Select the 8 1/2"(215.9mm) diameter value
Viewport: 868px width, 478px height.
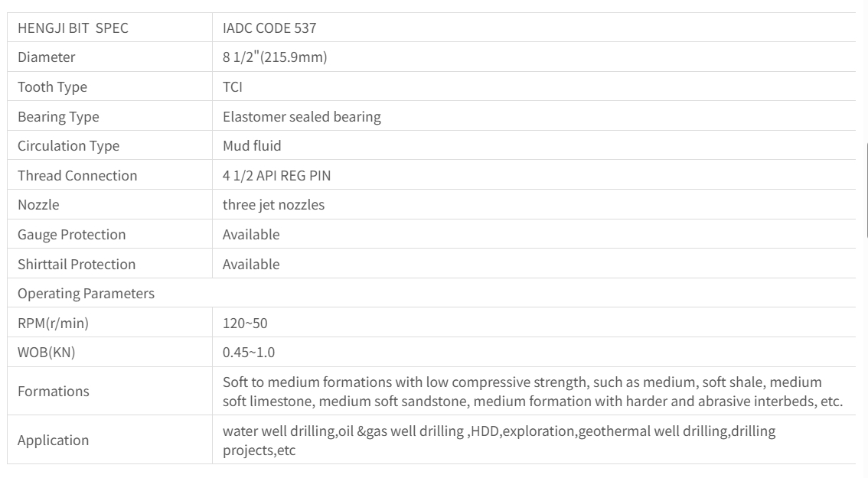tap(274, 57)
